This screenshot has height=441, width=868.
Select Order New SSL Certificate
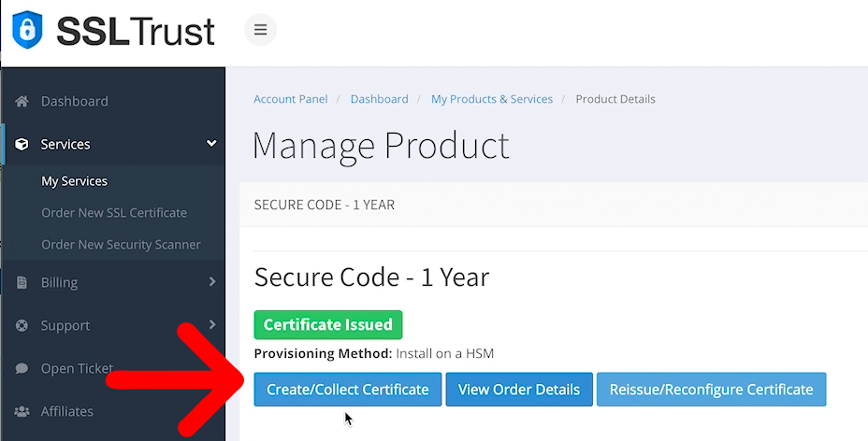[x=114, y=213]
